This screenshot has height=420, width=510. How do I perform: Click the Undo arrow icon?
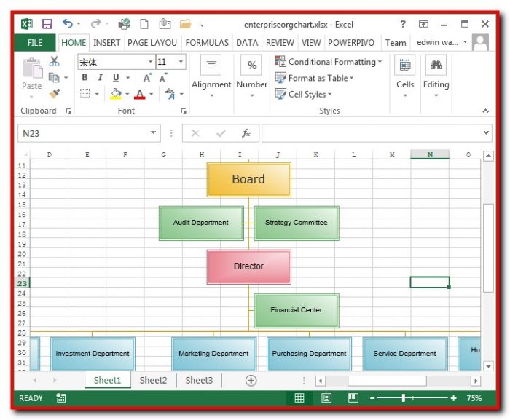(x=68, y=24)
